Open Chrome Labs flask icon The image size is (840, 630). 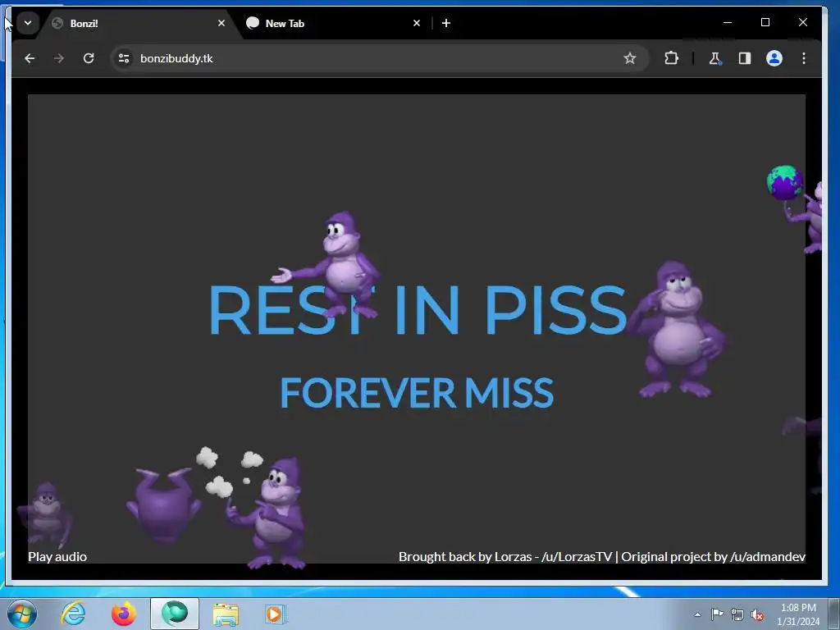tap(715, 58)
